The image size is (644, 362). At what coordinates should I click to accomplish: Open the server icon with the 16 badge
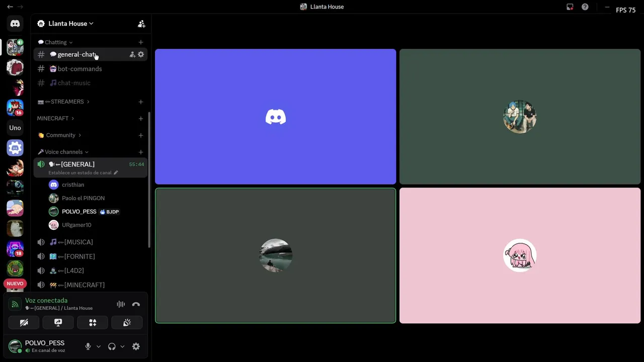tap(15, 108)
